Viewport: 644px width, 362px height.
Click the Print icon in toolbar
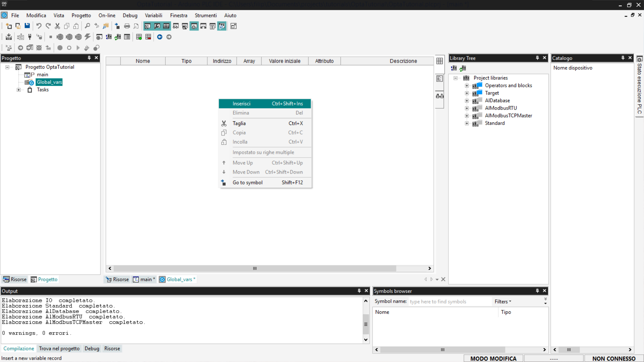(127, 26)
